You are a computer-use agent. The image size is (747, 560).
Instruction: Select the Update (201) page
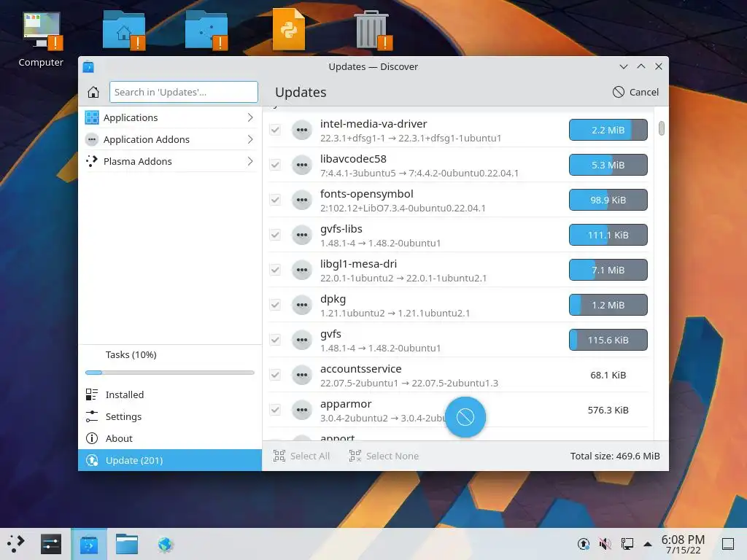(170, 461)
